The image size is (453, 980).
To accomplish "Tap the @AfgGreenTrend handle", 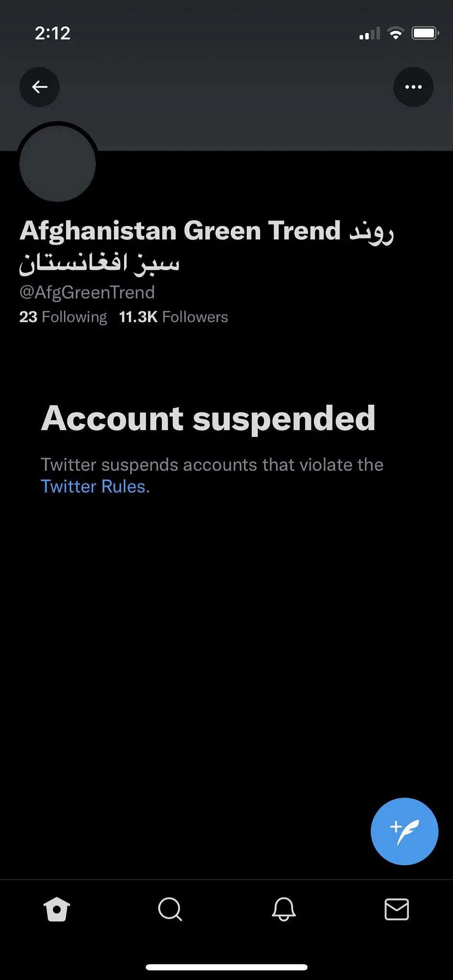I will click(x=87, y=292).
